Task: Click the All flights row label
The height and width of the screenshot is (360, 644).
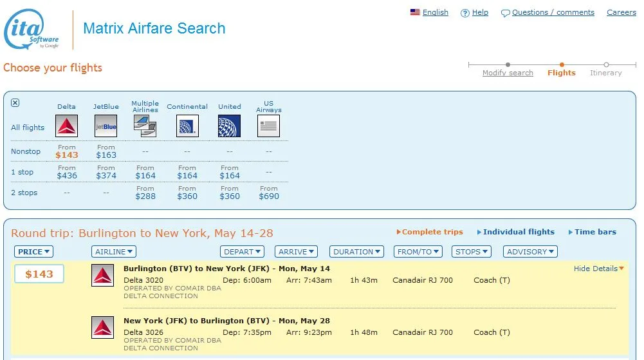Action: pos(28,128)
